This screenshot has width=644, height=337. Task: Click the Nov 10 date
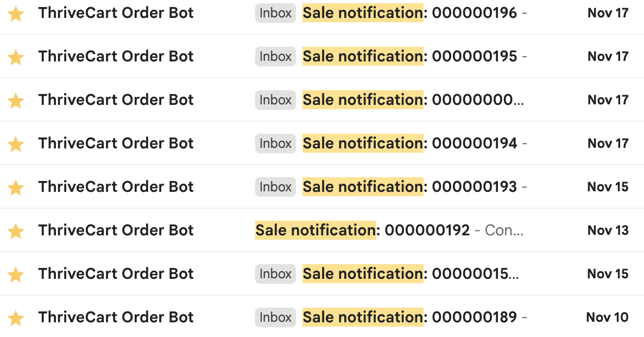point(607,317)
